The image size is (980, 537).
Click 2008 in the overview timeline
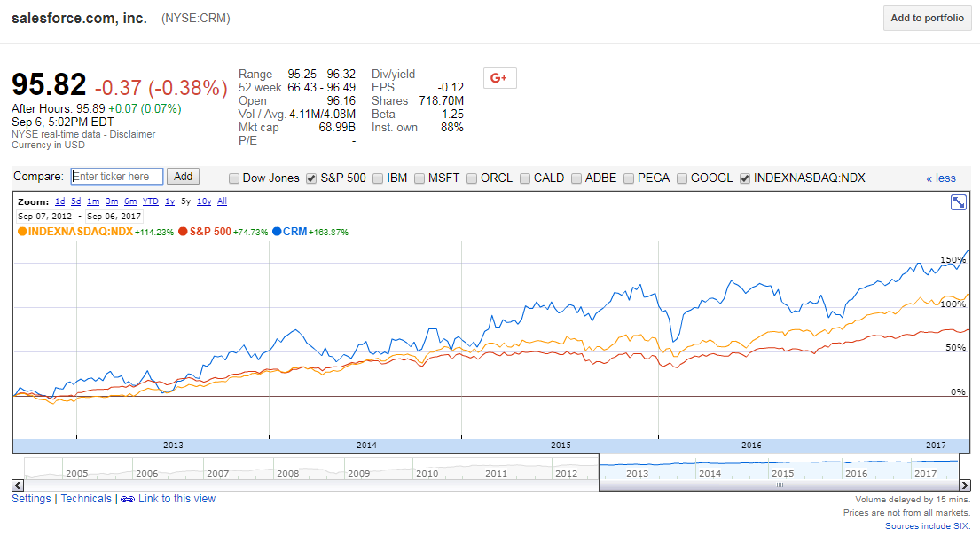[288, 474]
